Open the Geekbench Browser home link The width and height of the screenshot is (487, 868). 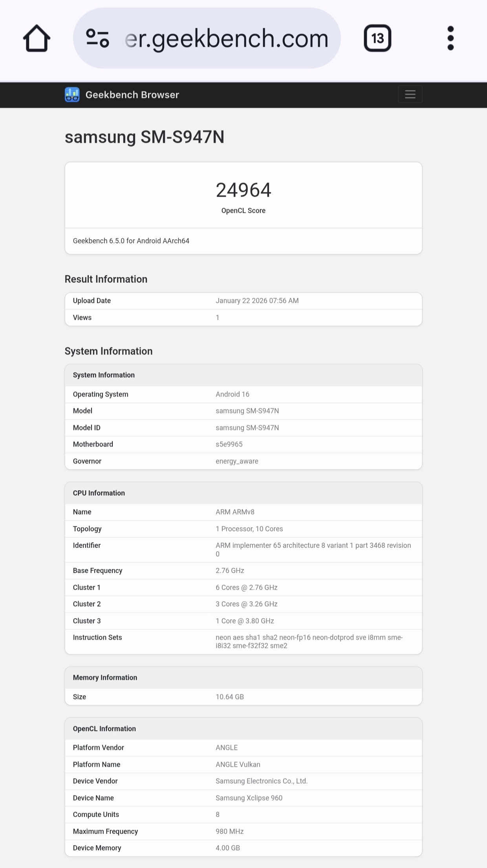click(x=132, y=95)
